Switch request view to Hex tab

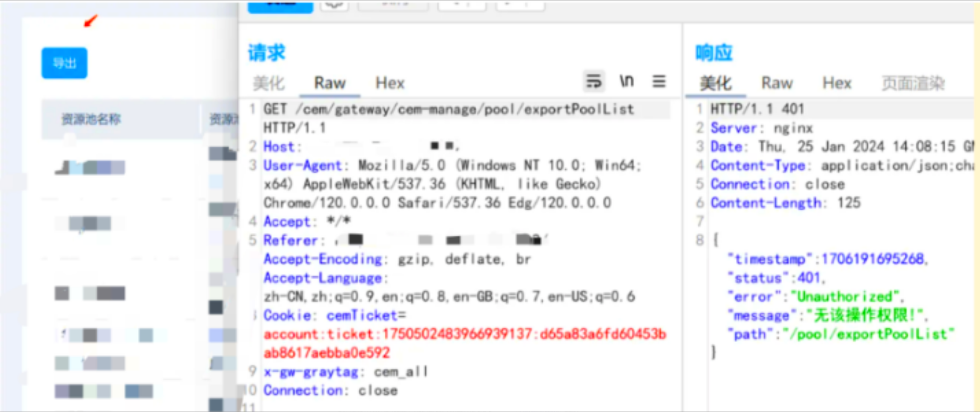coord(390,83)
